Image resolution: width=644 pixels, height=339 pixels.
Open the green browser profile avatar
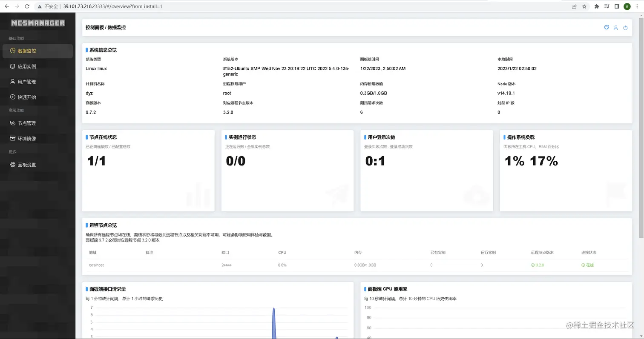pyautogui.click(x=627, y=6)
